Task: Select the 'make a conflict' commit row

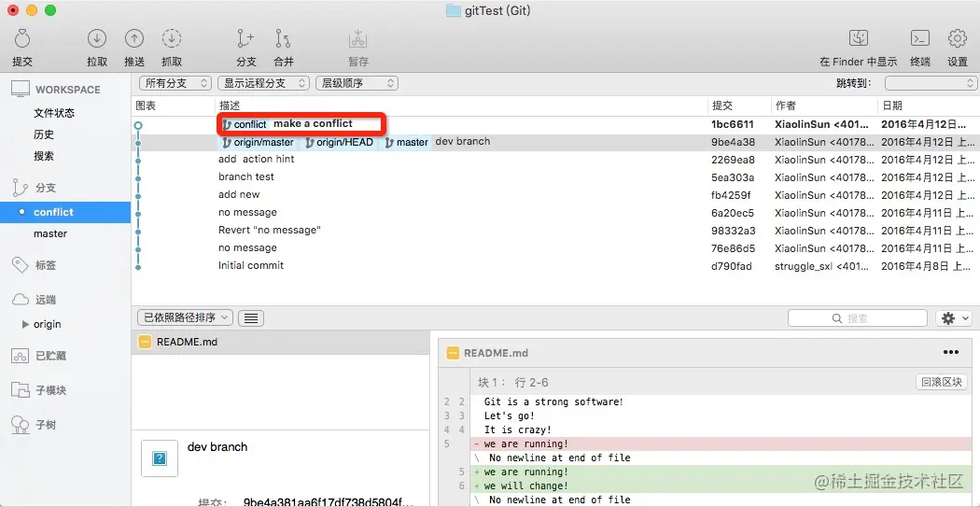Action: [555, 124]
